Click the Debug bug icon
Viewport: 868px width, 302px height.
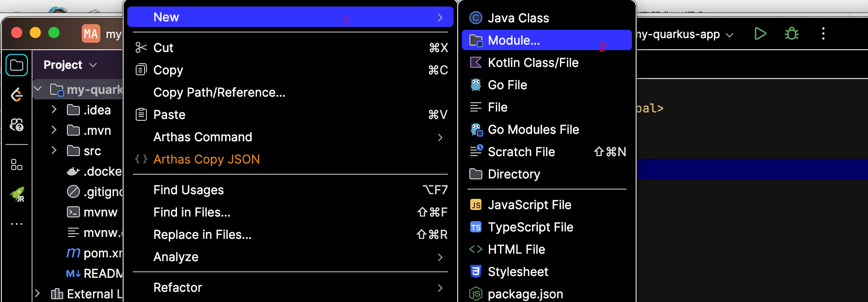(792, 33)
